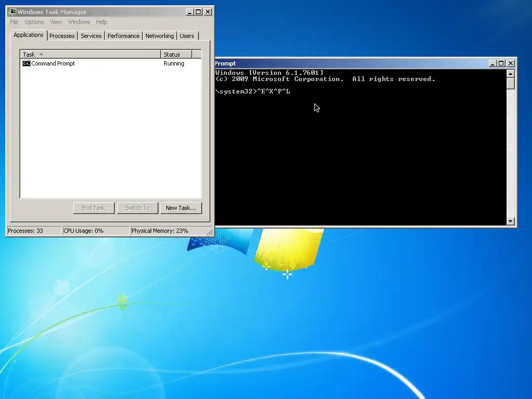This screenshot has height=399, width=532.
Task: Switch to the Services tab
Action: [x=91, y=36]
